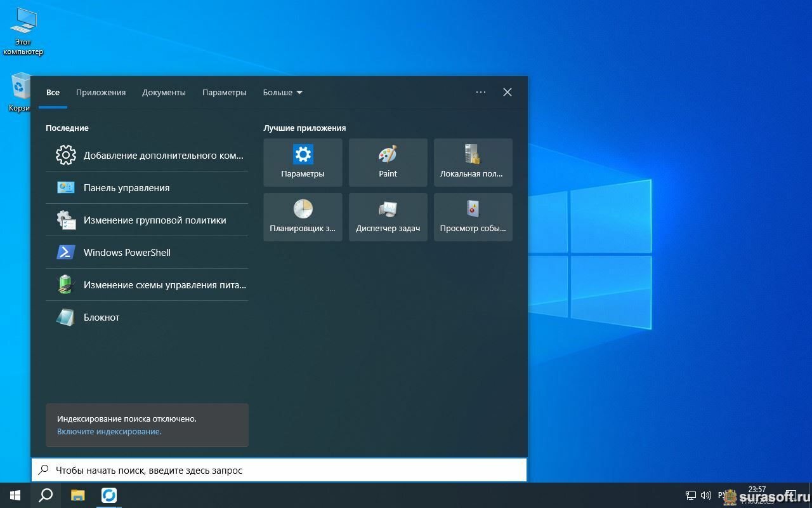Launch Диспетчер задач tile
The height and width of the screenshot is (508, 812).
pyautogui.click(x=388, y=217)
